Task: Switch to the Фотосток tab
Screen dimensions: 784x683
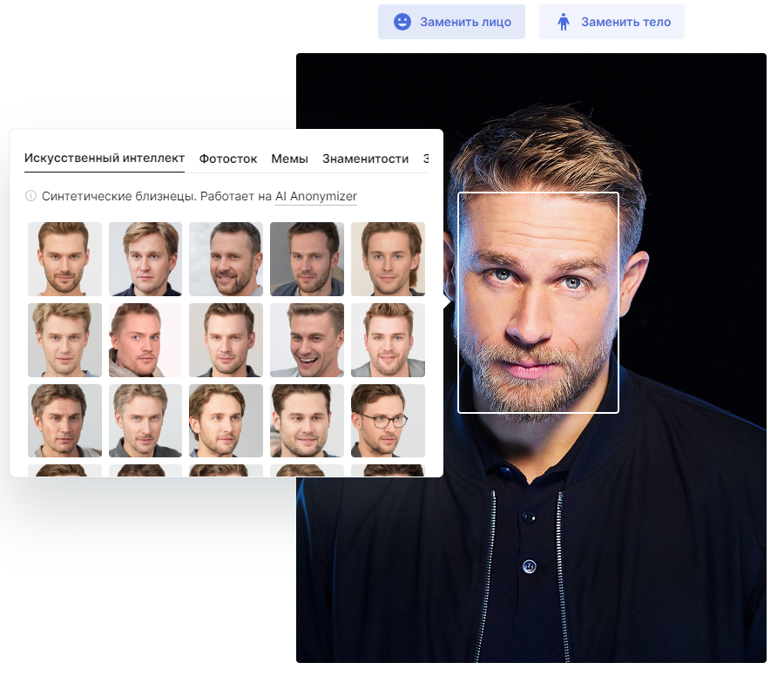Action: coord(228,159)
